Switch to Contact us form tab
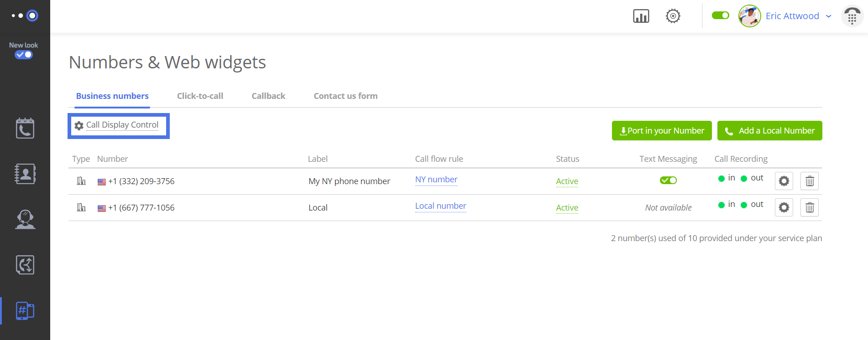The image size is (868, 340). (x=345, y=96)
